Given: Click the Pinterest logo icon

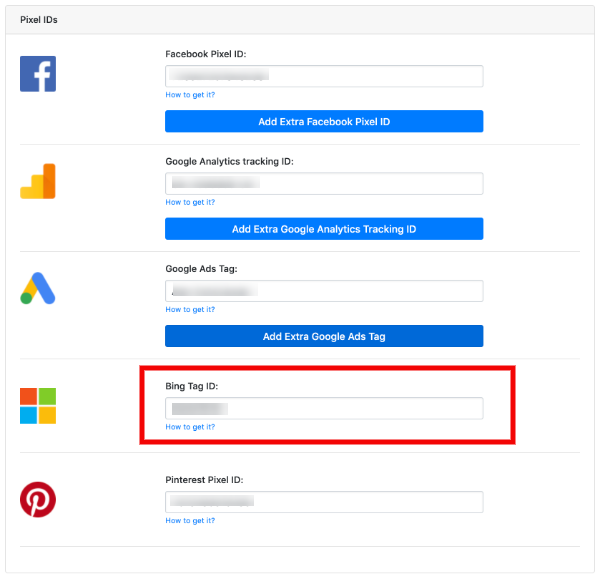Looking at the screenshot, I should pyautogui.click(x=38, y=499).
